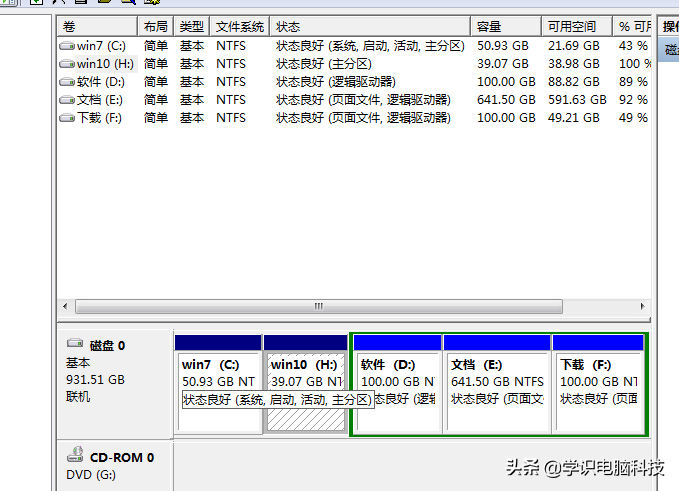Image resolution: width=679 pixels, height=491 pixels.
Task: Select the 文档 (E:) partition block on disk map
Action: pos(497,384)
